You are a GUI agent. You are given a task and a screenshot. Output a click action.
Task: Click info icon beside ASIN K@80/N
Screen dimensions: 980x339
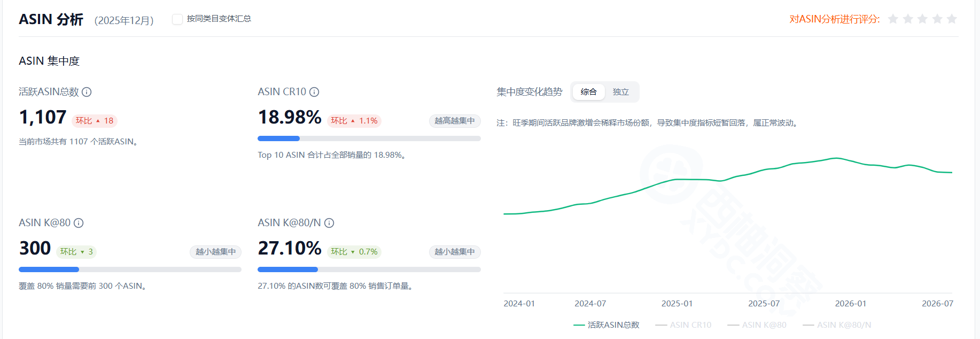tap(329, 223)
